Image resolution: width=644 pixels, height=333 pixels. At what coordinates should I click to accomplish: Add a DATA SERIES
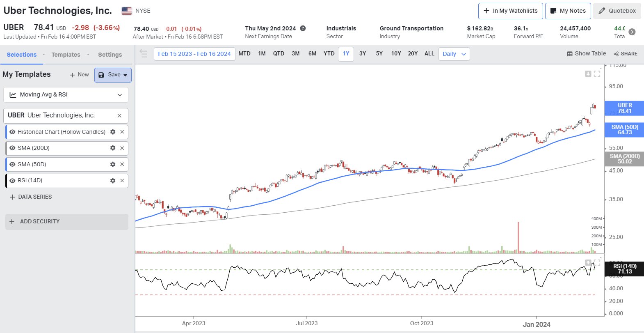(31, 197)
